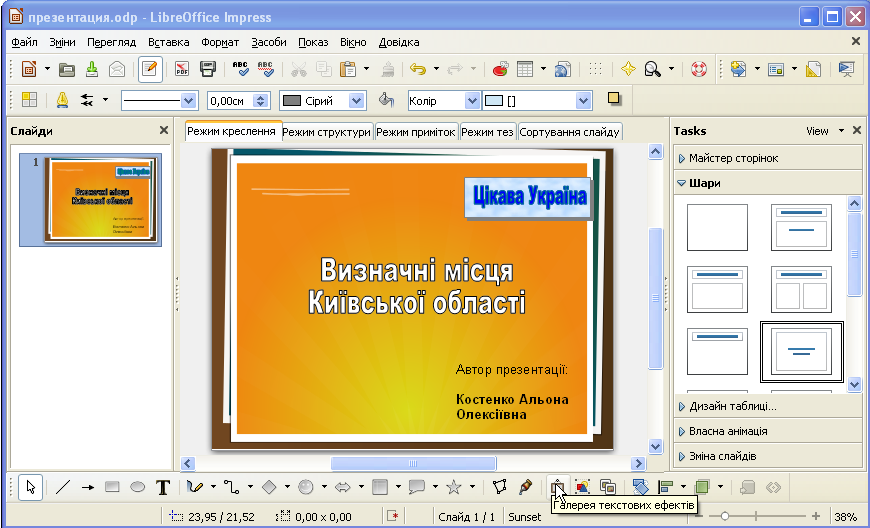The image size is (870, 528).
Task: Select slide 1 thumbnail in Слайди panel
Action: pos(102,199)
